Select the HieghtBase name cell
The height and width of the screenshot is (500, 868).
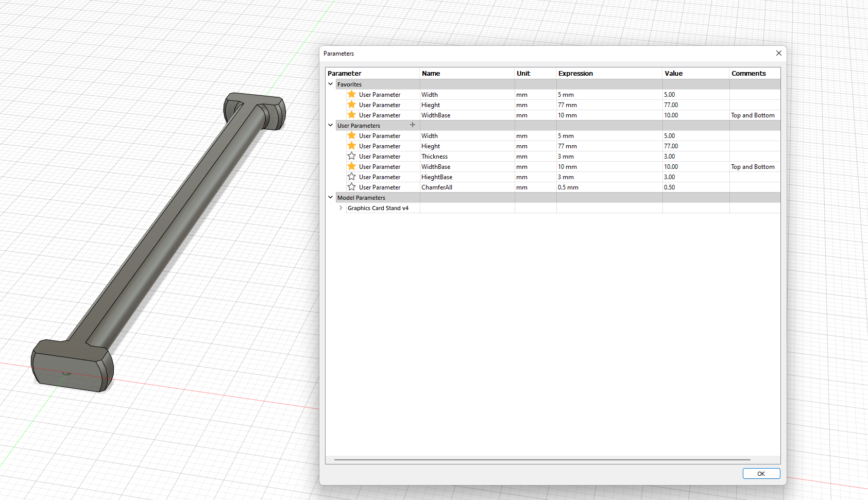pyautogui.click(x=467, y=177)
